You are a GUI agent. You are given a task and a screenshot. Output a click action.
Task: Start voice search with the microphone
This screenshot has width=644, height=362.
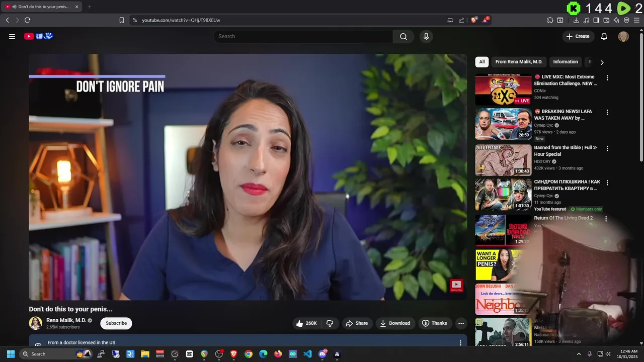[x=426, y=36]
